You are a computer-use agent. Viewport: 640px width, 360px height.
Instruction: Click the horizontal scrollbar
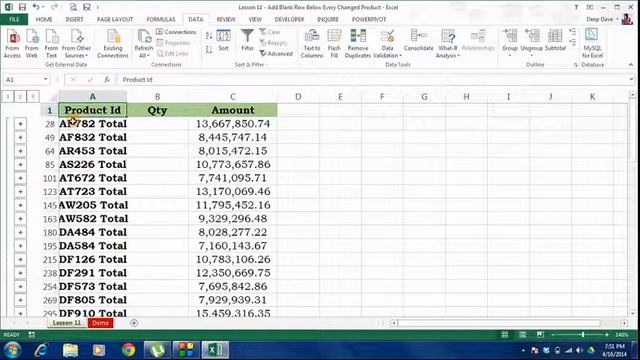coord(499,323)
